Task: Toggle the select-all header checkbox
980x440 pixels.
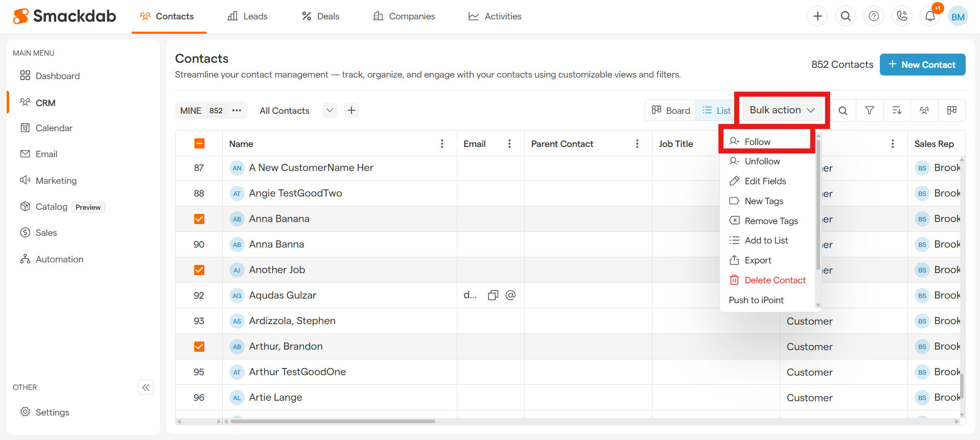Action: click(x=199, y=144)
